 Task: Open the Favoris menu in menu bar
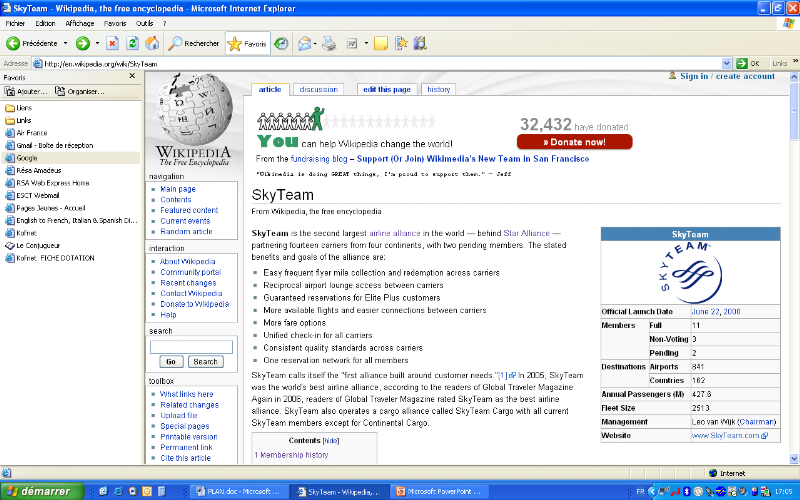(x=115, y=23)
